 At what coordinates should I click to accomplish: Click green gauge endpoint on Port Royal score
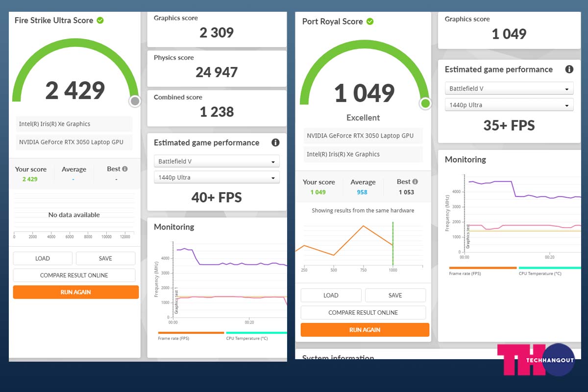coord(425,103)
